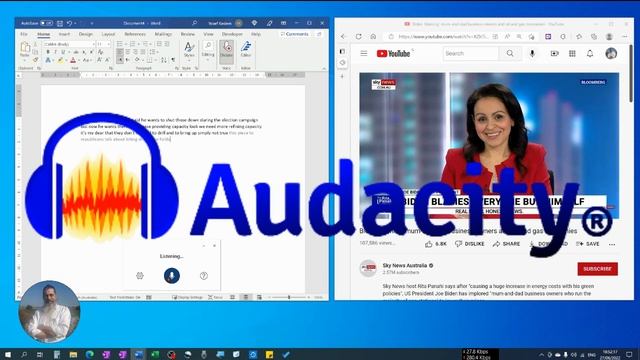Click the Display Settings in Word status bar
This screenshot has width=640, height=360.
pos(188,297)
